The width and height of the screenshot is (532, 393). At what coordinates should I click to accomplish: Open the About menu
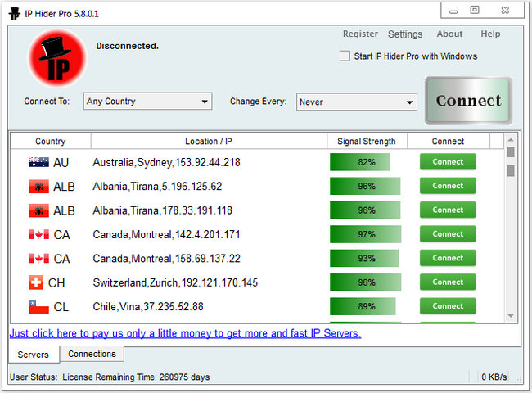coord(449,34)
